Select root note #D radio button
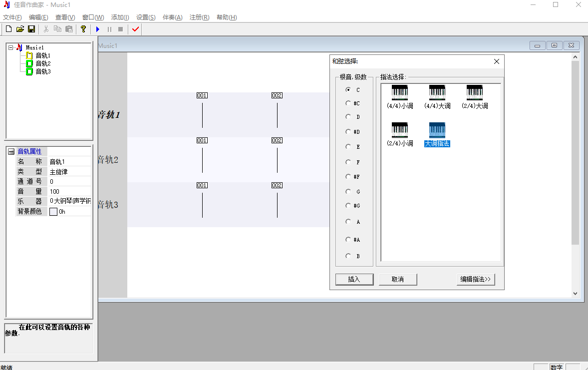588x370 pixels. click(348, 132)
